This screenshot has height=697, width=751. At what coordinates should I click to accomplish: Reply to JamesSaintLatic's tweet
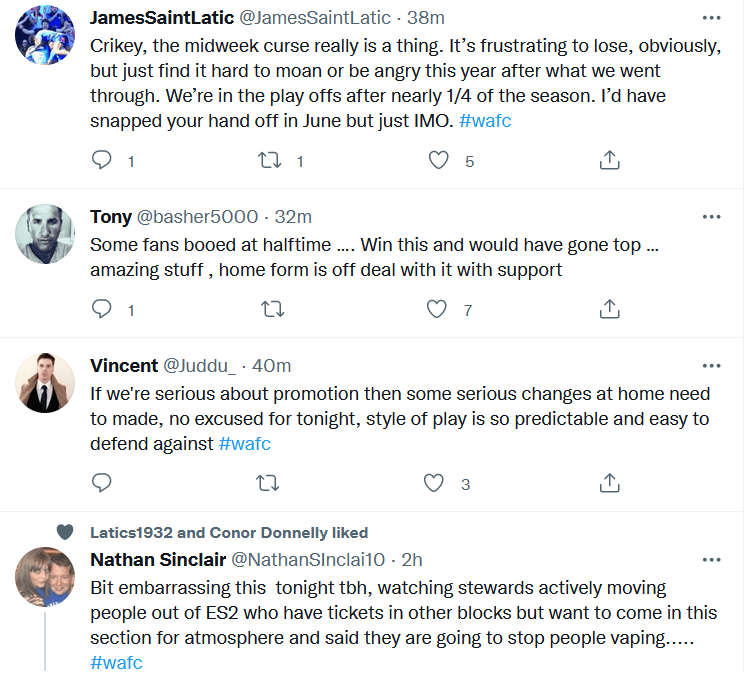tap(101, 160)
